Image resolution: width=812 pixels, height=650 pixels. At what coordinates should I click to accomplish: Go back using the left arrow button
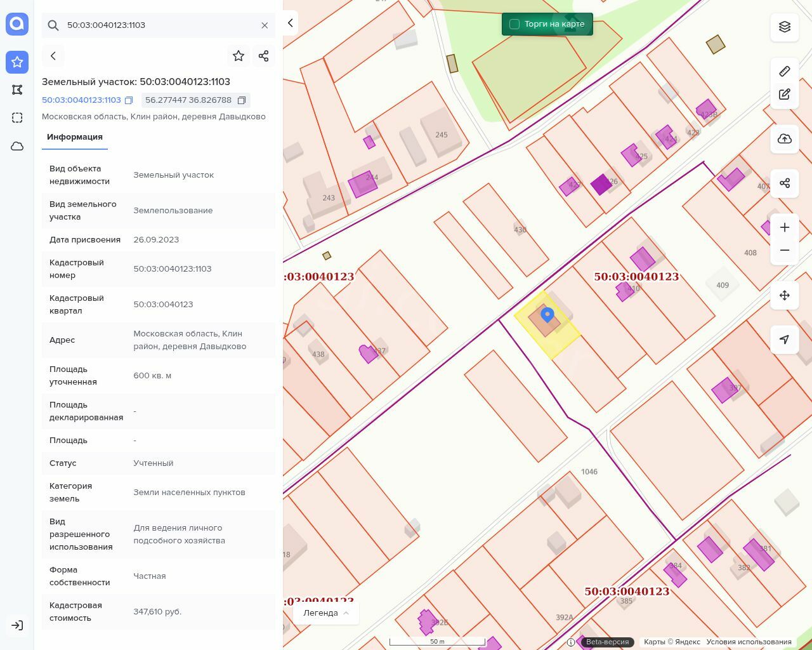[53, 56]
